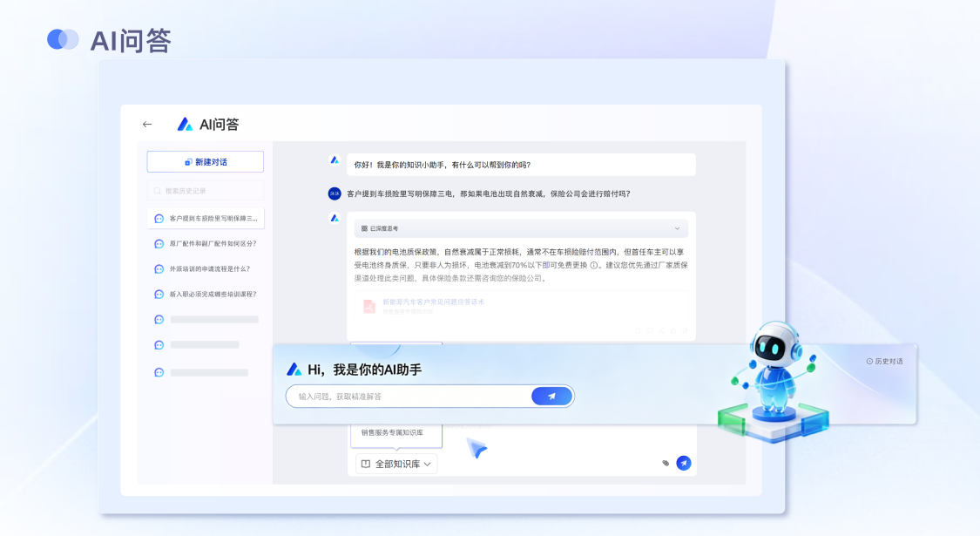This screenshot has height=536, width=980.
Task: Open history chat 新入职必须完成哪些培训课程？
Action: [206, 294]
